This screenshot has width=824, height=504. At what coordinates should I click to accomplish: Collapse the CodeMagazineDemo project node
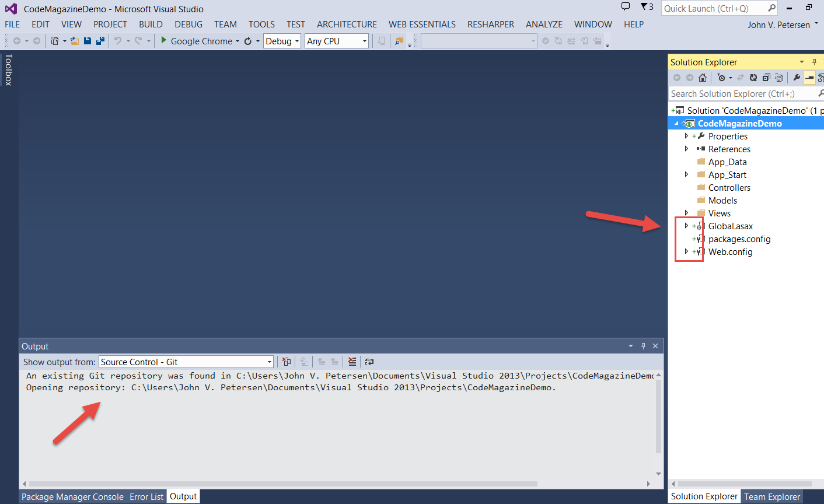tap(677, 124)
